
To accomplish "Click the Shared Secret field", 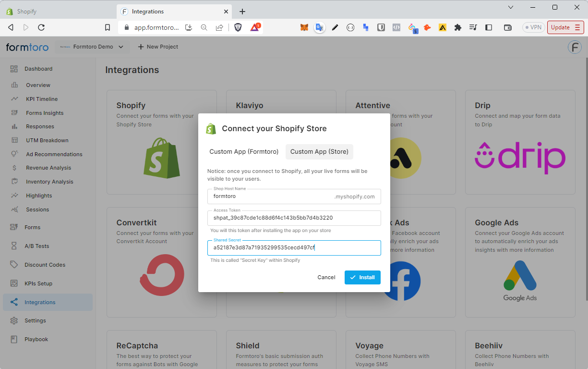I will 294,248.
